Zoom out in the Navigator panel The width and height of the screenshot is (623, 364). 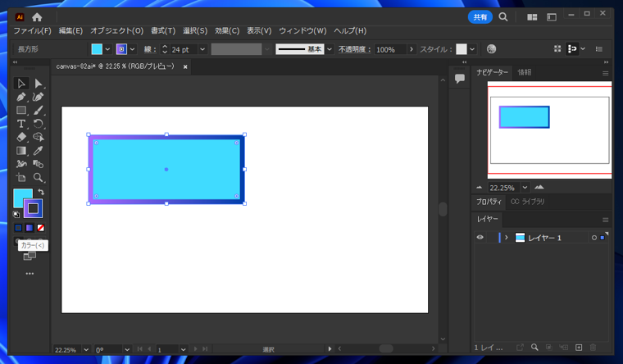[x=480, y=187]
